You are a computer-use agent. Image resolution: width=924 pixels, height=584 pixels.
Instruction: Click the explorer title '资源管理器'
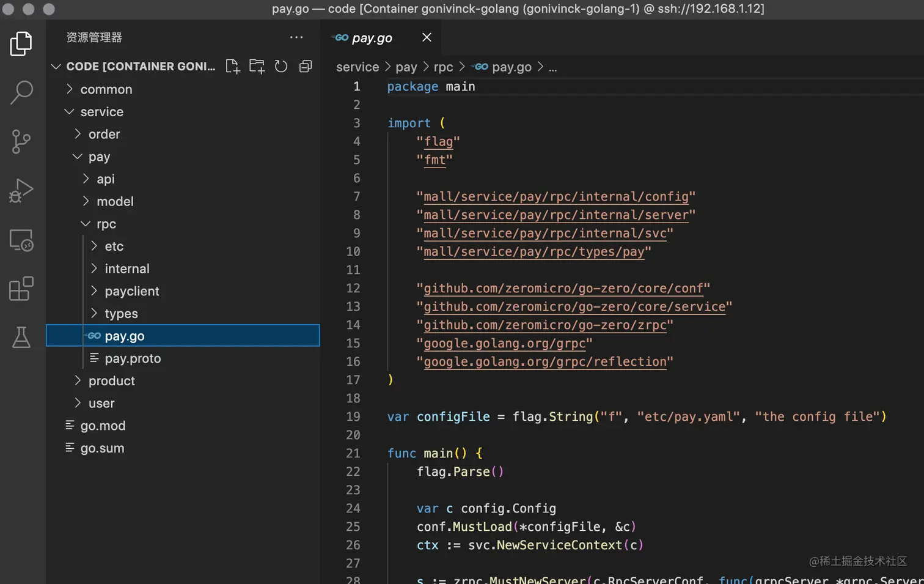[94, 37]
